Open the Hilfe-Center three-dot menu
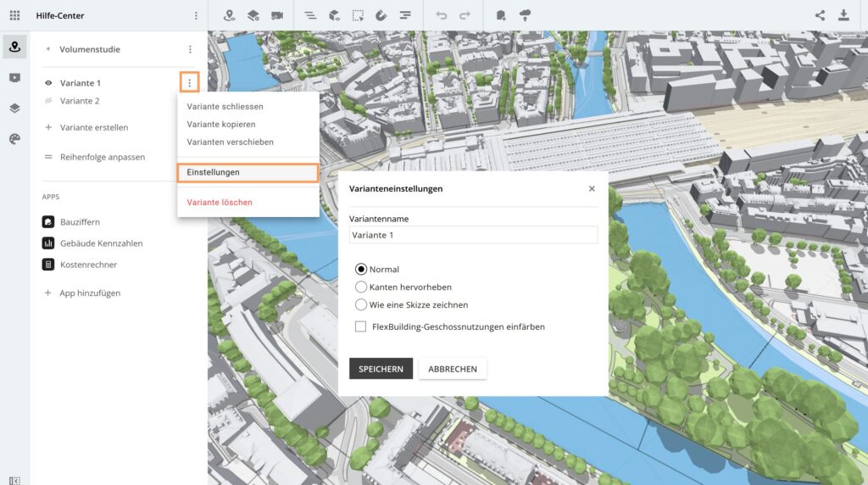The image size is (868, 485). click(196, 15)
